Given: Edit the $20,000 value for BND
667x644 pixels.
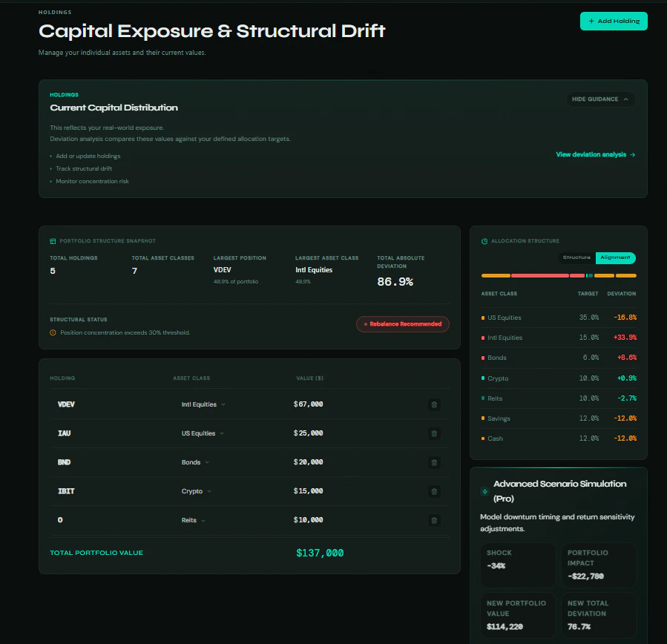Looking at the screenshot, I should point(308,462).
